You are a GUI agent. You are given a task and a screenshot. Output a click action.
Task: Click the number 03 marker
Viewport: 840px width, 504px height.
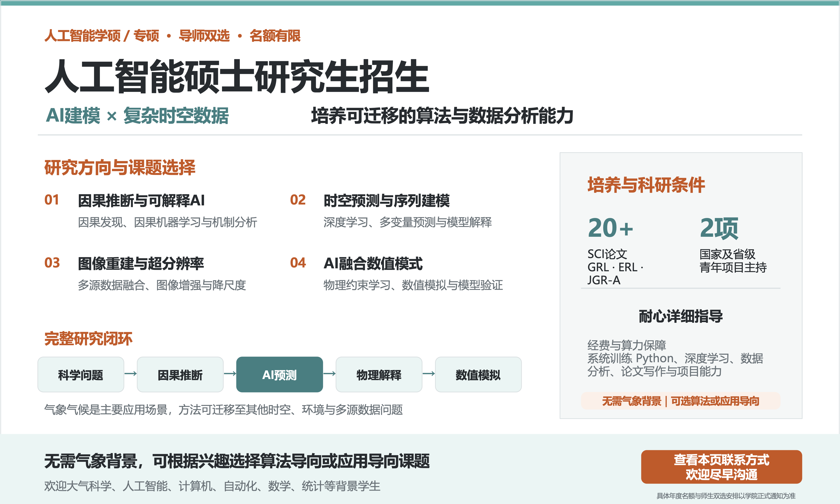pyautogui.click(x=52, y=263)
